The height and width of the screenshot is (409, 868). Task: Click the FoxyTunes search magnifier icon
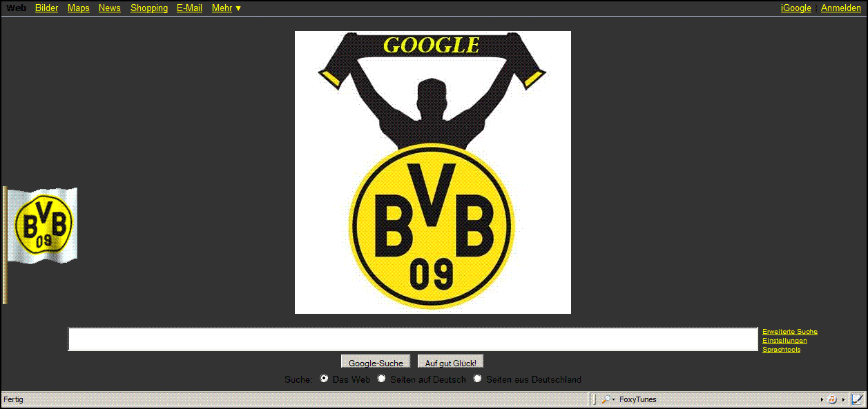point(605,399)
